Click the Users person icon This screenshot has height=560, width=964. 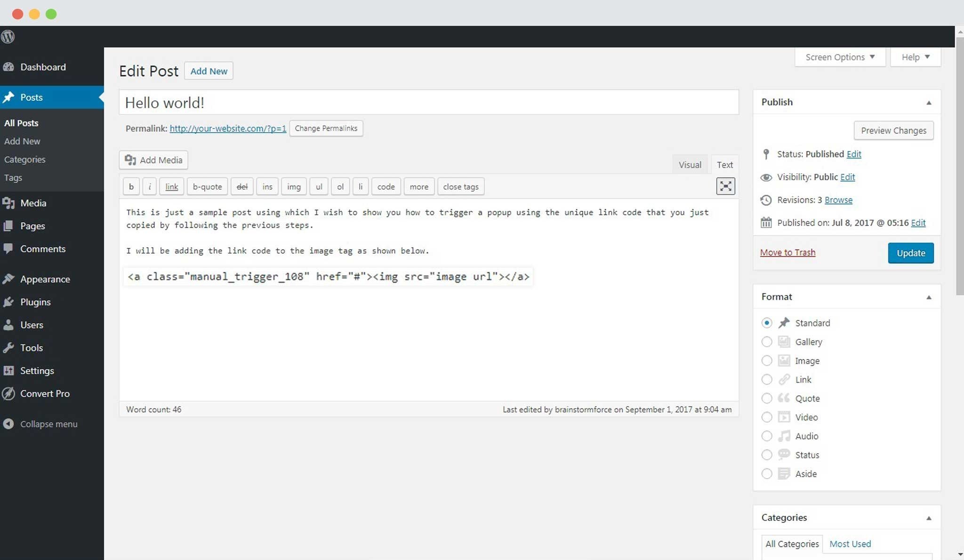pos(8,325)
